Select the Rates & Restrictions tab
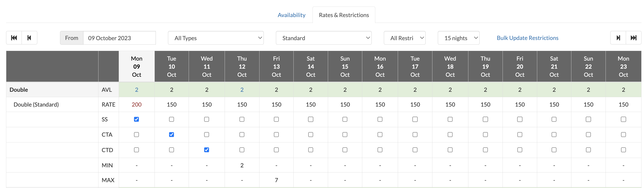Screen dimensions: 644x188 coord(344,15)
